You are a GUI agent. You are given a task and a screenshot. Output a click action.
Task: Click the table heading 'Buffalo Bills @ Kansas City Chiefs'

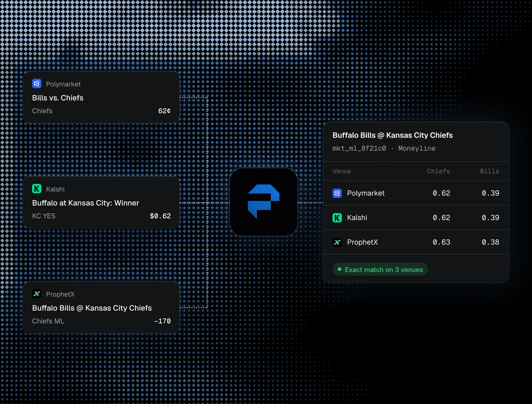[393, 135]
